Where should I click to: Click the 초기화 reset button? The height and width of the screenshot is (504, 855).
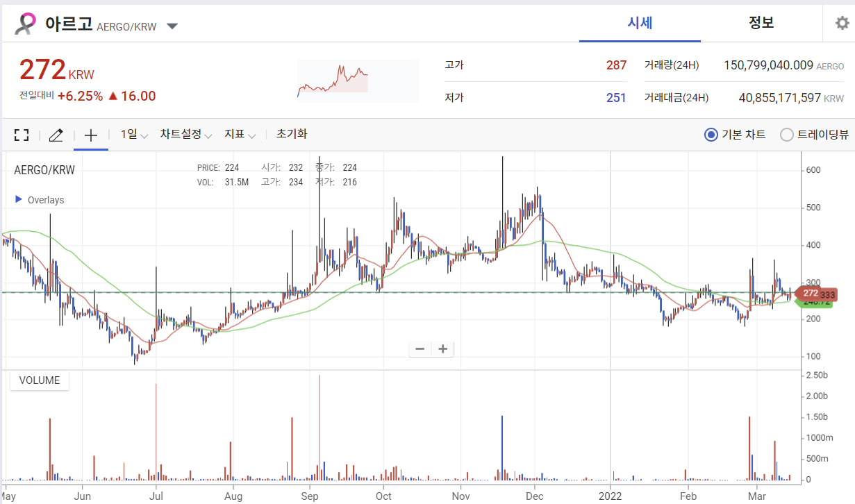coord(292,135)
